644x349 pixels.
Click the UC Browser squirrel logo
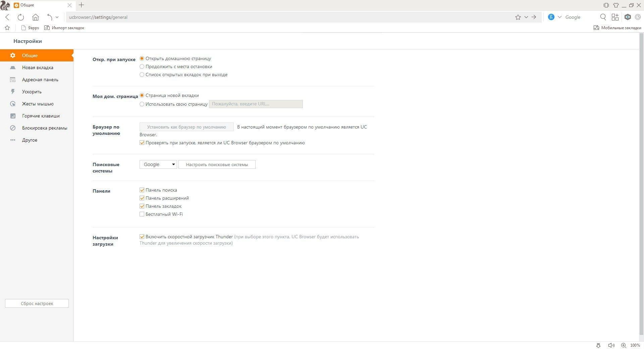coord(5,5)
